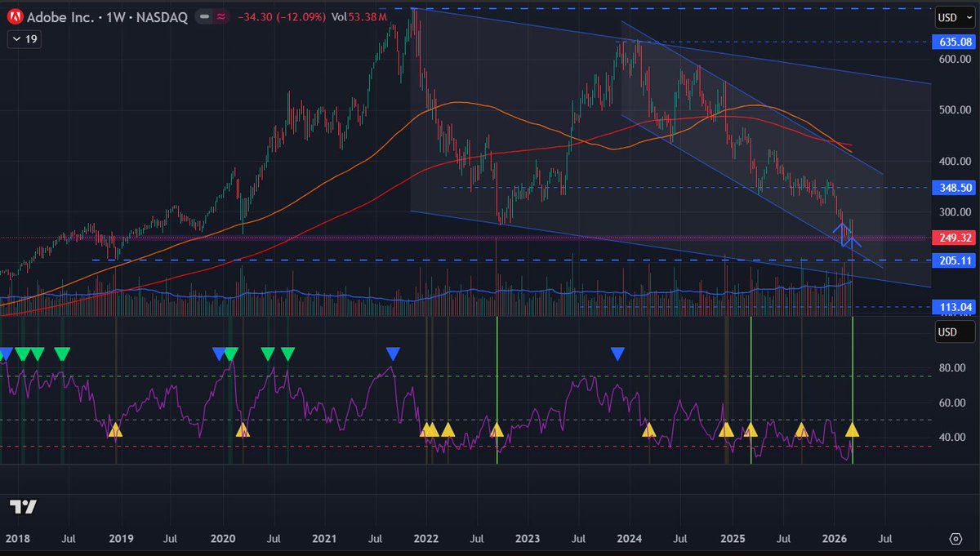Select the 113.04 price line label
Image resolution: width=980 pixels, height=556 pixels.
[x=955, y=308]
